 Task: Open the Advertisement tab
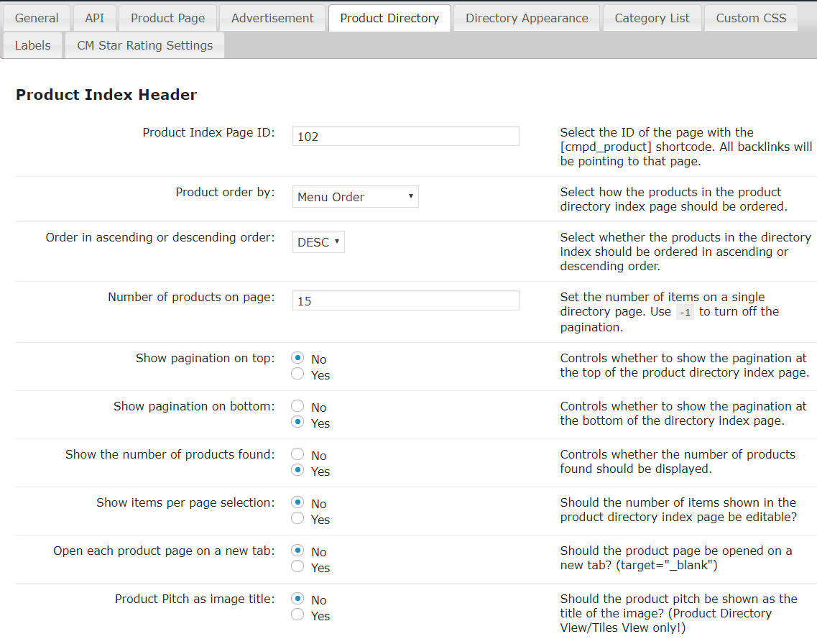(x=272, y=18)
